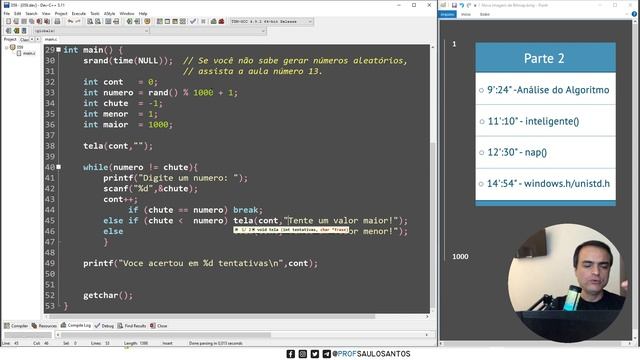Open the Exibir tab in Paint
This screenshot has height=360, width=640.
point(485,14)
